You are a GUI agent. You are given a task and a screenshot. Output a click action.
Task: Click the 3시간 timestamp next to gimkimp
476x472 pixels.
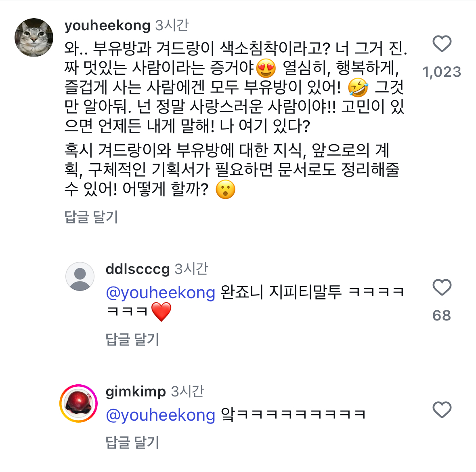pyautogui.click(x=188, y=392)
